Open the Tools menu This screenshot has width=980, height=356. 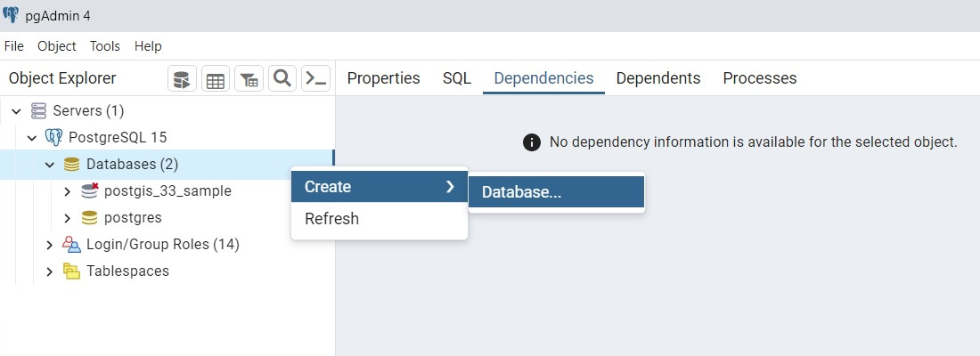click(105, 46)
